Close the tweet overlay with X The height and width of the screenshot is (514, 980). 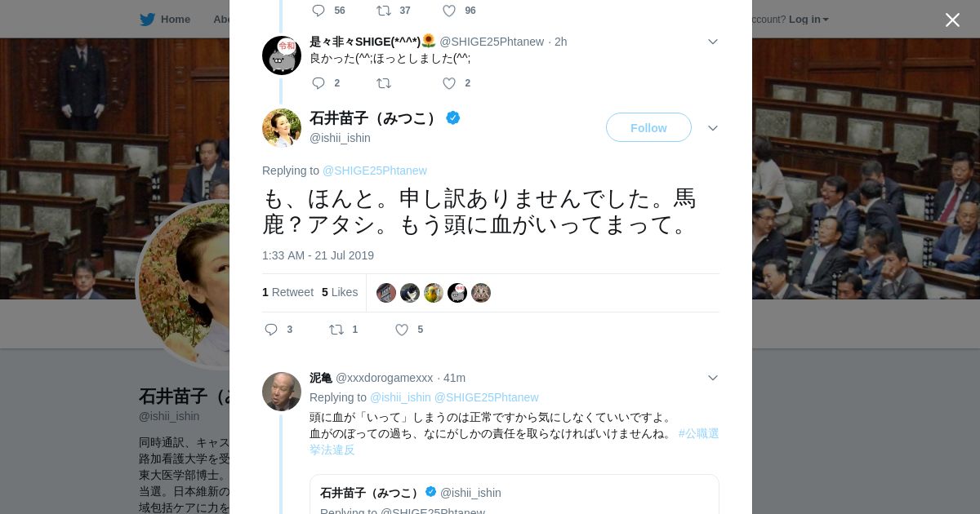tap(952, 20)
